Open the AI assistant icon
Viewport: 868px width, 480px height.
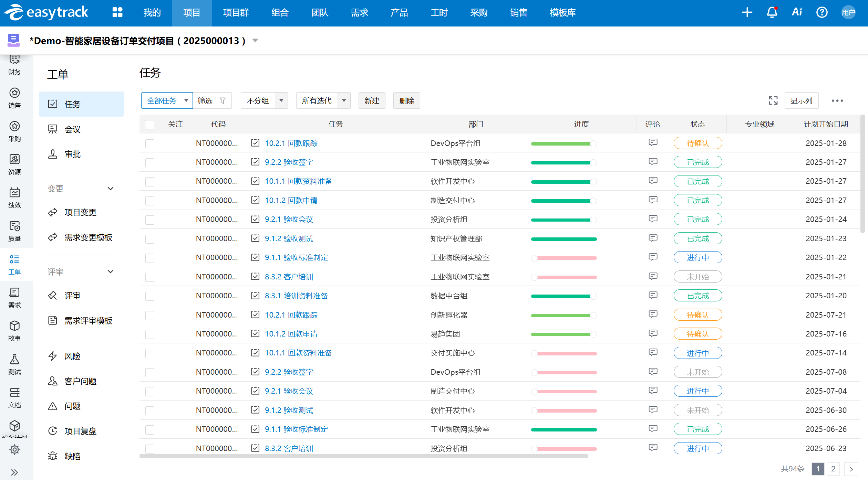pyautogui.click(x=797, y=13)
